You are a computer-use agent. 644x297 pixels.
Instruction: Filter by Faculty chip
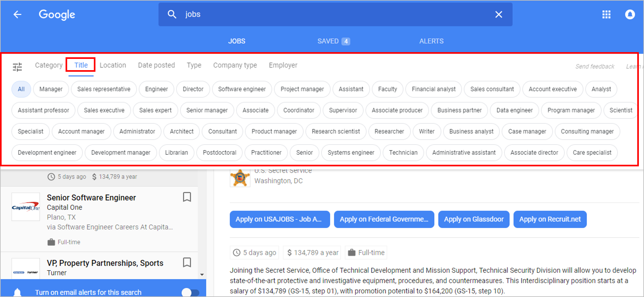pos(388,89)
